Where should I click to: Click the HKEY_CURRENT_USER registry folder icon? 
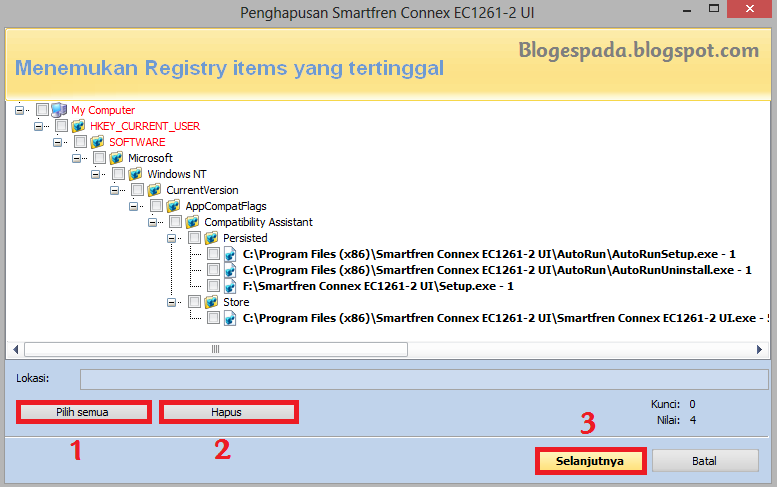pyautogui.click(x=78, y=126)
